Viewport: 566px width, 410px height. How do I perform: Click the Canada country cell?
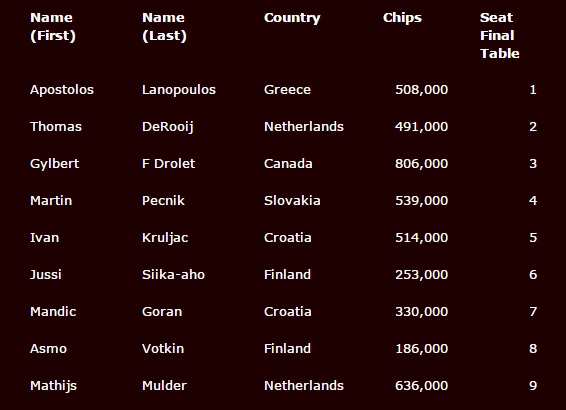[288, 164]
